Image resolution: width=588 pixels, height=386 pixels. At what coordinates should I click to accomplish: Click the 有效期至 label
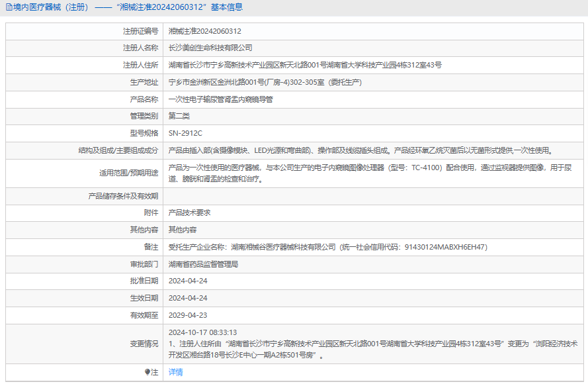pos(144,315)
